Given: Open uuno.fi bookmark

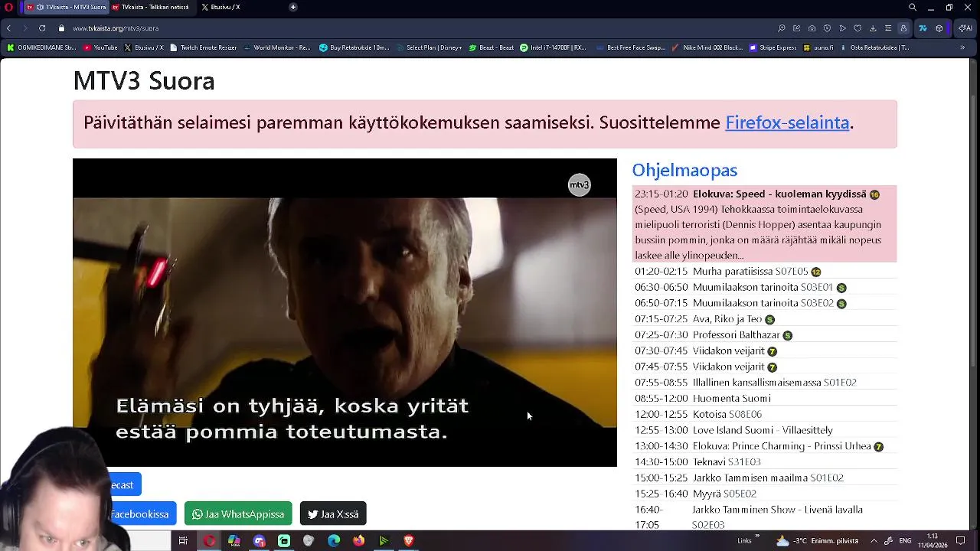Looking at the screenshot, I should (818, 47).
